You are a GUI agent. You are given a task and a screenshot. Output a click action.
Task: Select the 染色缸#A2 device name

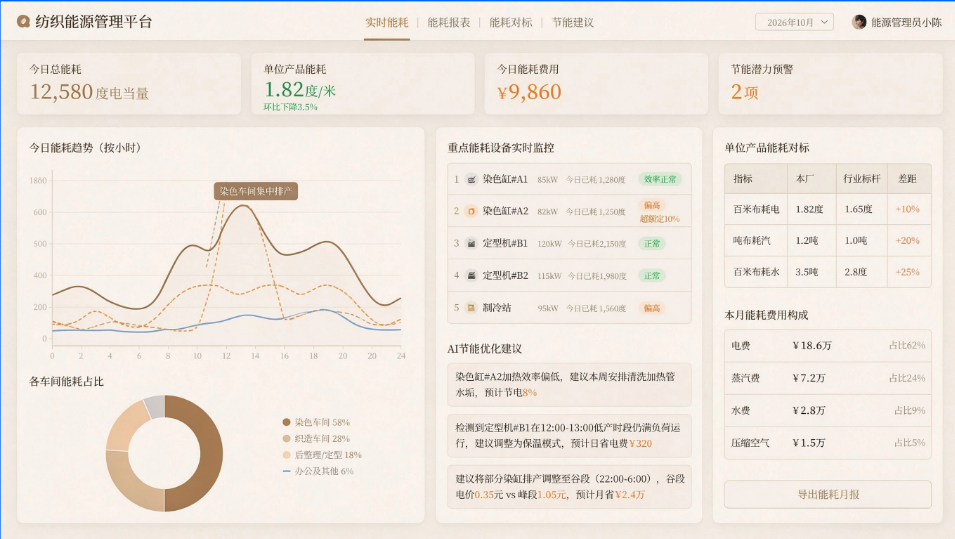pyautogui.click(x=505, y=211)
